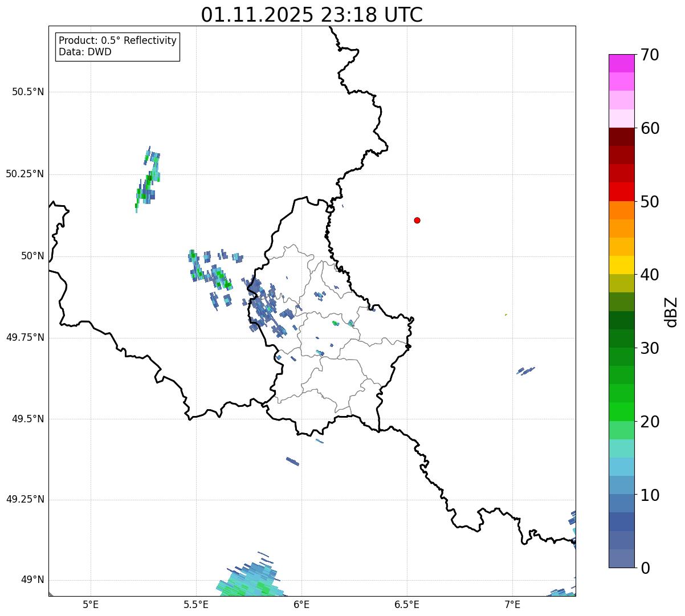Click the colorbar 40 tick label
Image resolution: width=685 pixels, height=616 pixels.
coord(649,275)
